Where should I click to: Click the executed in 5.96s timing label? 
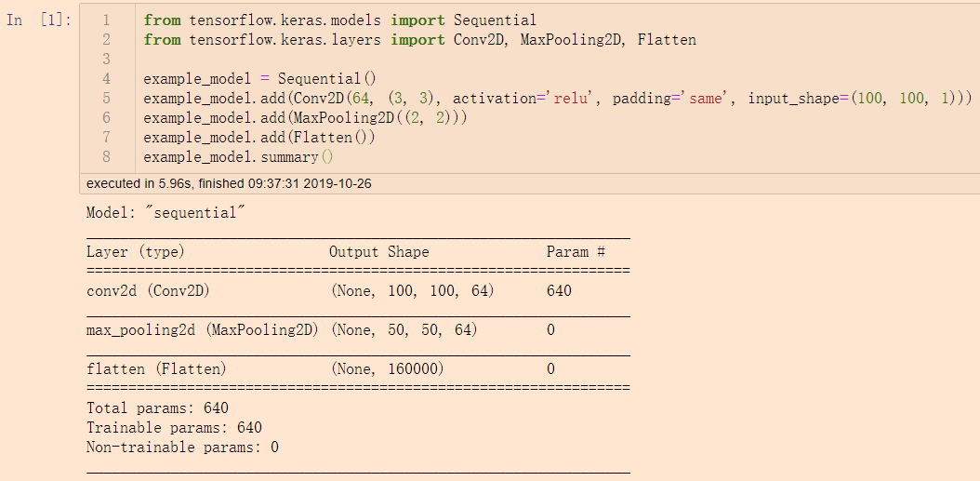pyautogui.click(x=229, y=183)
